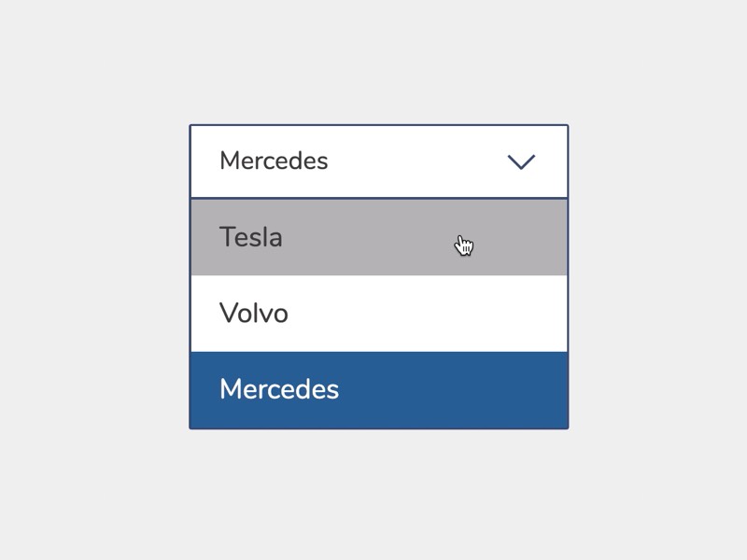This screenshot has height=560, width=747.
Task: Click the first list item under the header
Action: [378, 237]
